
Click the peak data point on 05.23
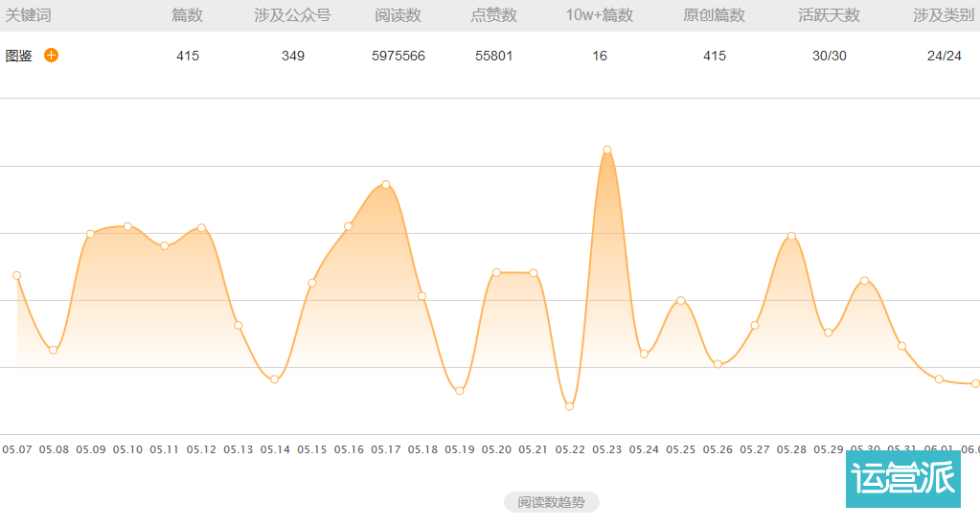(x=607, y=149)
